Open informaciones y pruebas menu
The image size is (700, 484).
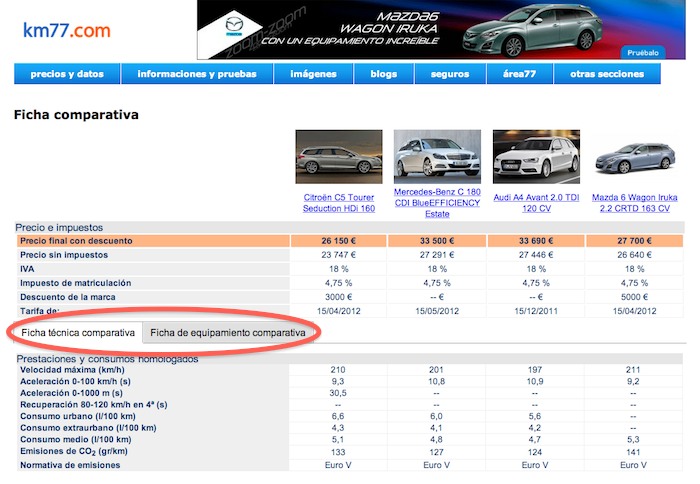click(x=197, y=74)
